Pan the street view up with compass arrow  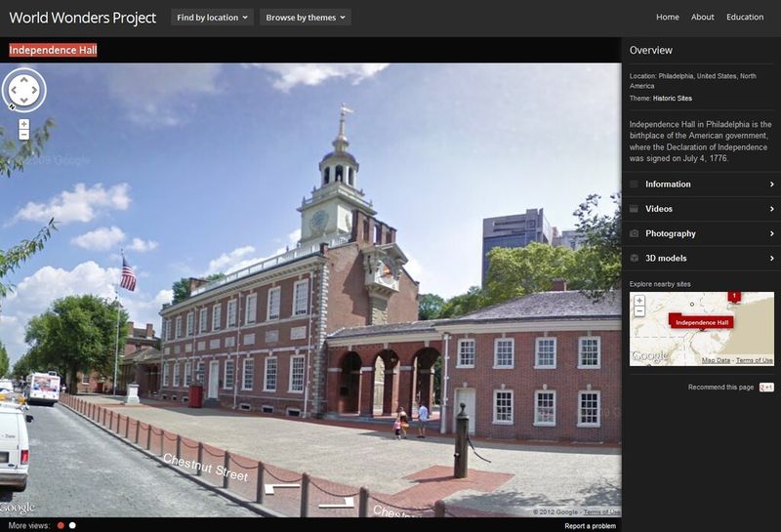click(23, 79)
